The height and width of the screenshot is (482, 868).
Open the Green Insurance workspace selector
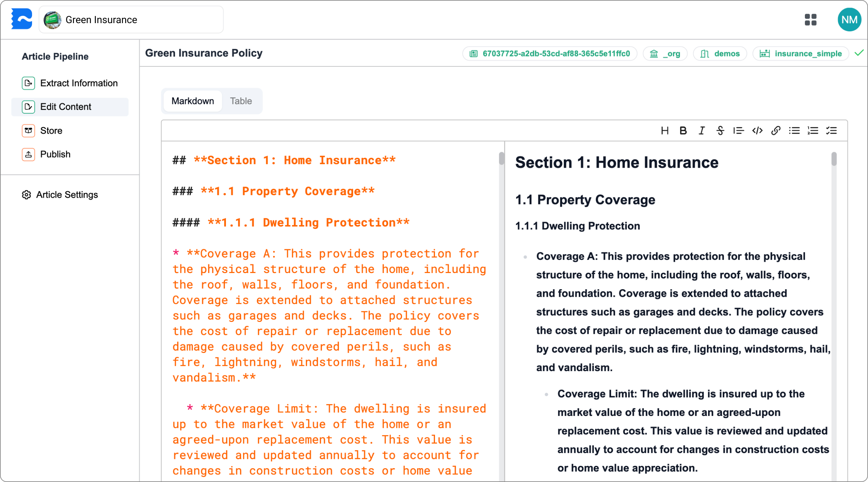click(131, 19)
